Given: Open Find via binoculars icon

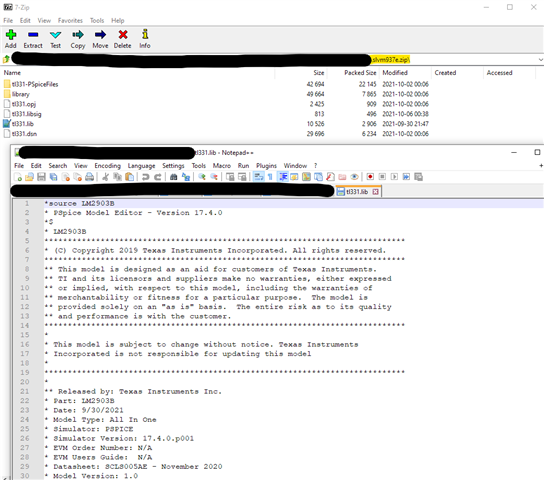Looking at the screenshot, I should click(173, 177).
